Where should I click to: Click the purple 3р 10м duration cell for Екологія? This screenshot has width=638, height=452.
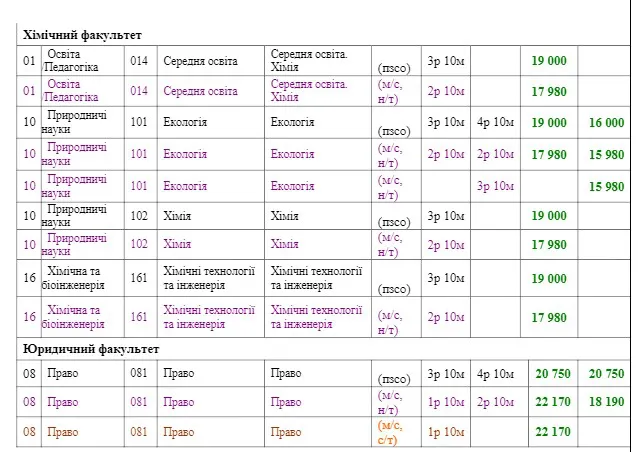(495, 186)
